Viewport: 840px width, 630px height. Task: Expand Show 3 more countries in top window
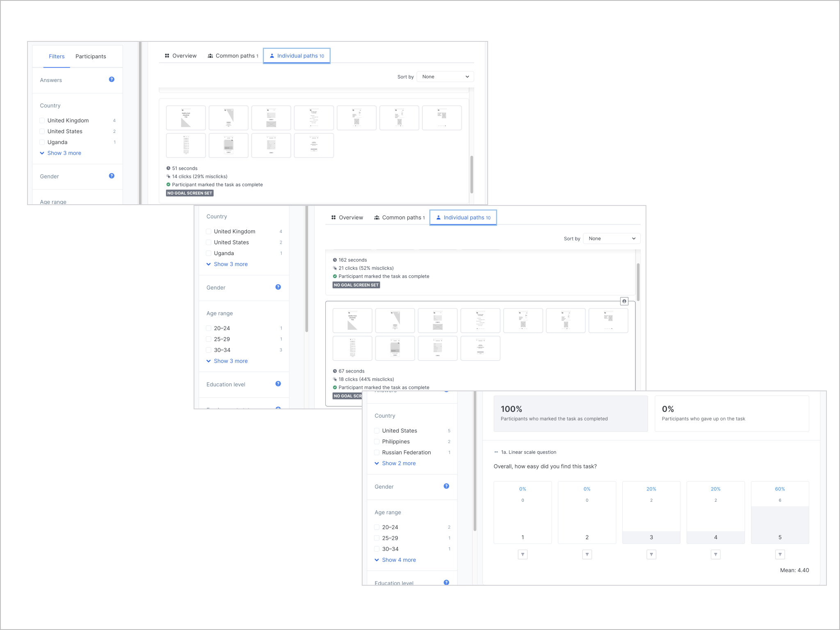click(61, 153)
